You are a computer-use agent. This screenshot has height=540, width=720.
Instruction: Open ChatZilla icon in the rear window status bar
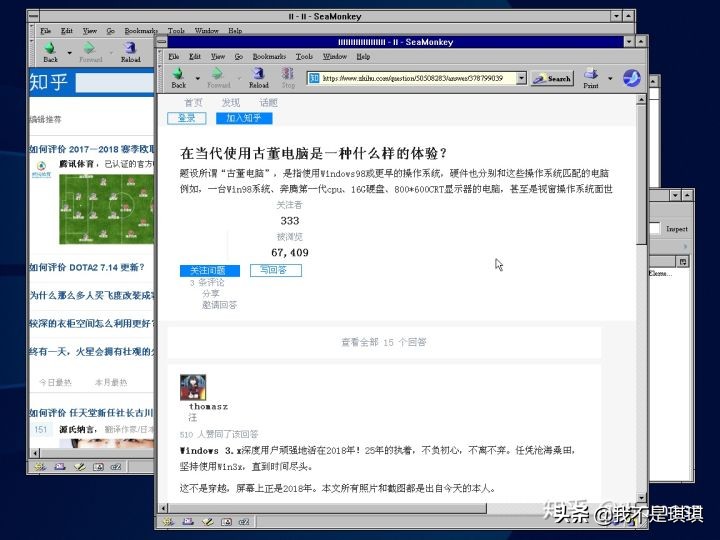click(x=116, y=467)
